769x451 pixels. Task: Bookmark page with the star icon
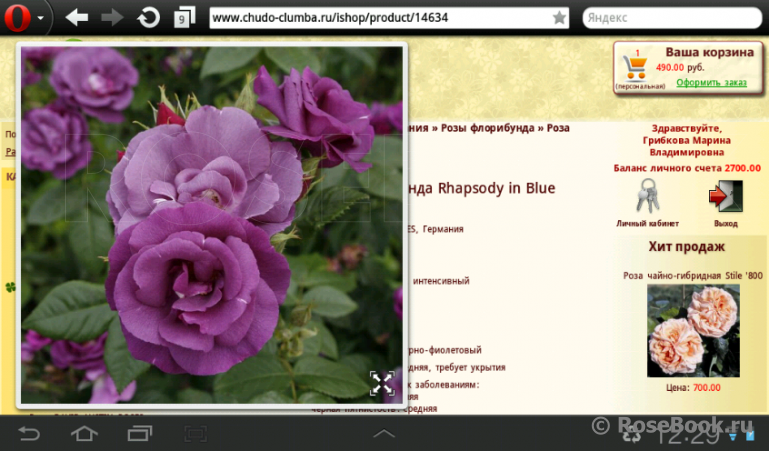[x=559, y=18]
